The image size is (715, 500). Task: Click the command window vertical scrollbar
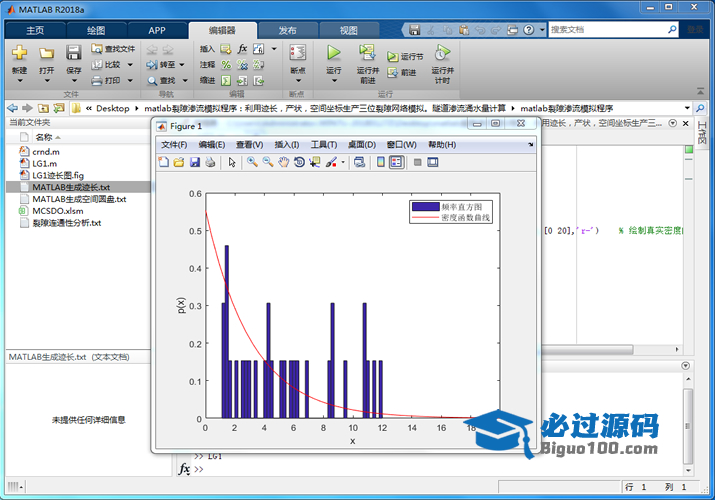688,425
